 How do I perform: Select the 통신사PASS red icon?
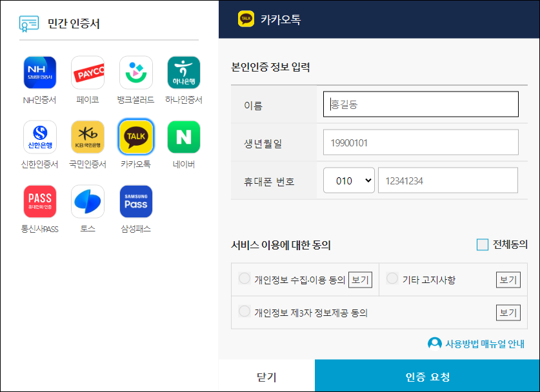pyautogui.click(x=39, y=201)
